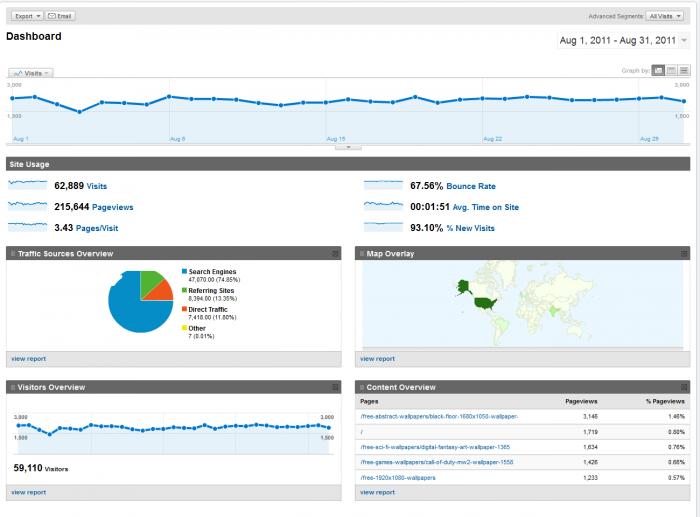Image resolution: width=700 pixels, height=517 pixels.
Task: View report for Content Overview
Action: [x=378, y=492]
